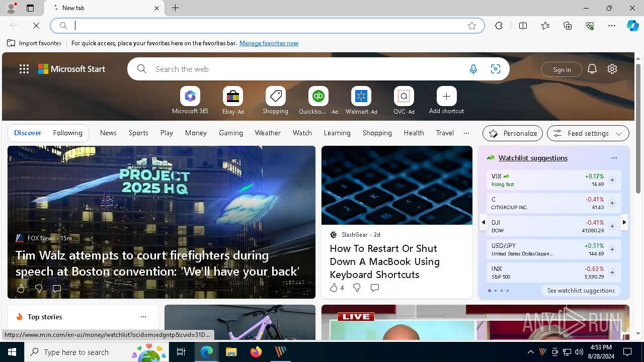Open the Copilot sidebar icon
The image size is (644, 362).
pyautogui.click(x=632, y=26)
